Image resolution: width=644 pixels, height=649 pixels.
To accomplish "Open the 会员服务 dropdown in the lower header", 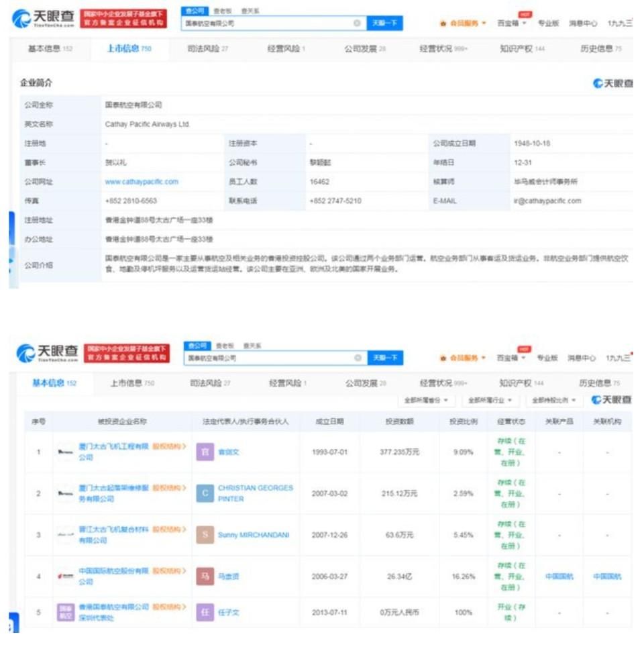I will (464, 358).
